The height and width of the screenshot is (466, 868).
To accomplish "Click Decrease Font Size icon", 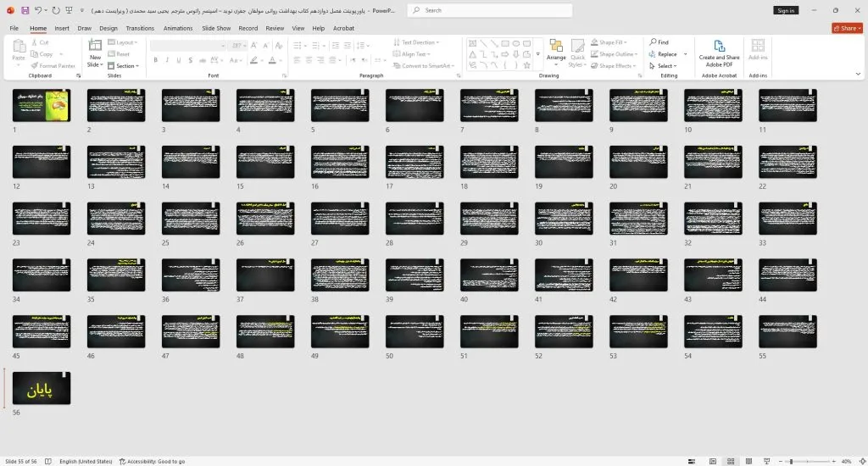I will coord(265,46).
